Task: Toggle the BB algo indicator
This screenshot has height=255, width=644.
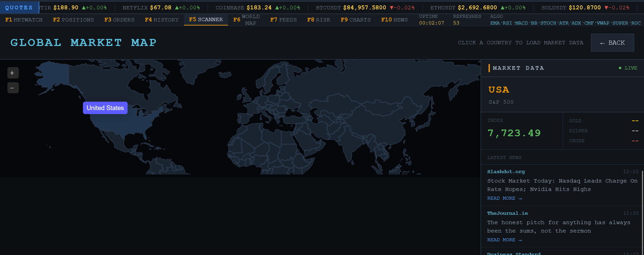Action: point(534,23)
